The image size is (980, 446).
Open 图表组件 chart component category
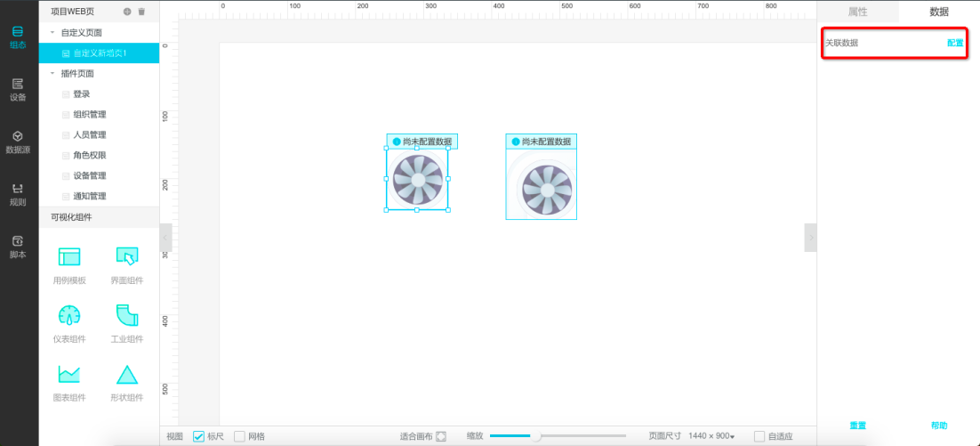click(69, 383)
